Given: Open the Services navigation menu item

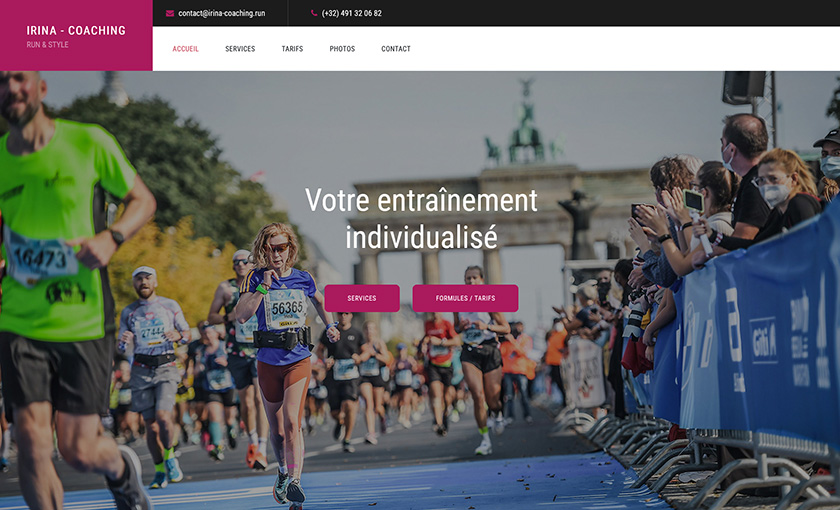Looking at the screenshot, I should coord(240,49).
